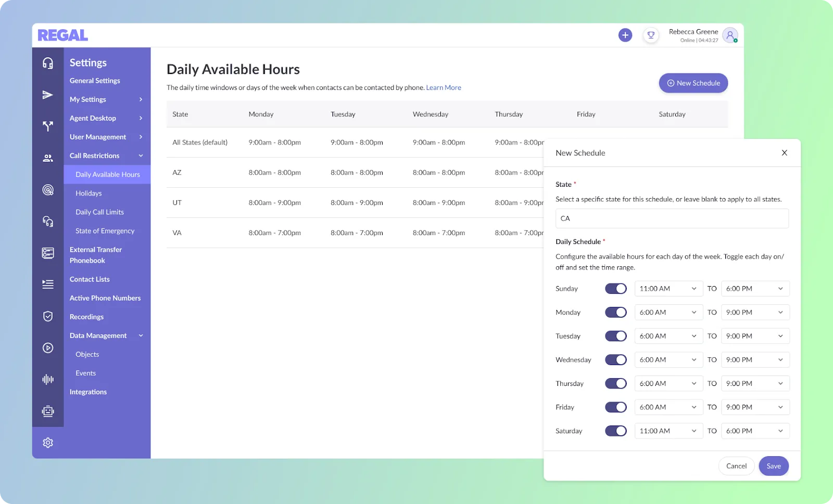833x504 pixels.
Task: Toggle the Sunday schedule switch off
Action: tap(616, 289)
